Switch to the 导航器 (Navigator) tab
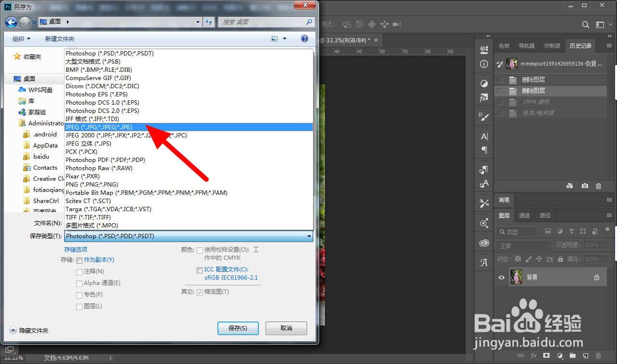Screen dimensions: 617x364 [x=526, y=46]
